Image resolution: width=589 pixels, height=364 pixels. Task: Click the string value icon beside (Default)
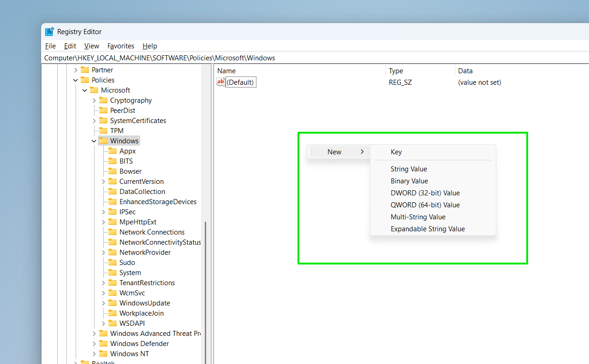(x=220, y=82)
